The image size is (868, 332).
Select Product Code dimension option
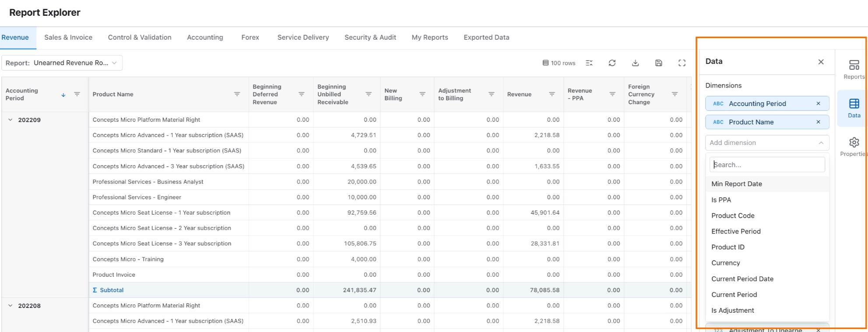tap(767, 215)
